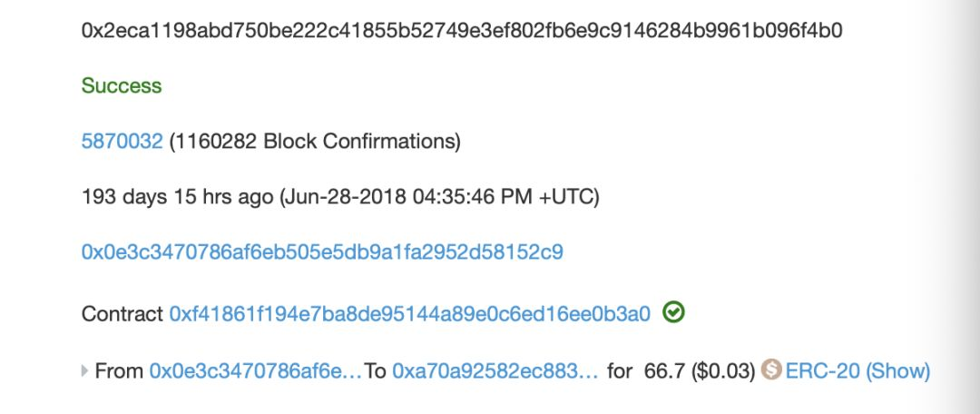Click the green Success status text

[122, 85]
